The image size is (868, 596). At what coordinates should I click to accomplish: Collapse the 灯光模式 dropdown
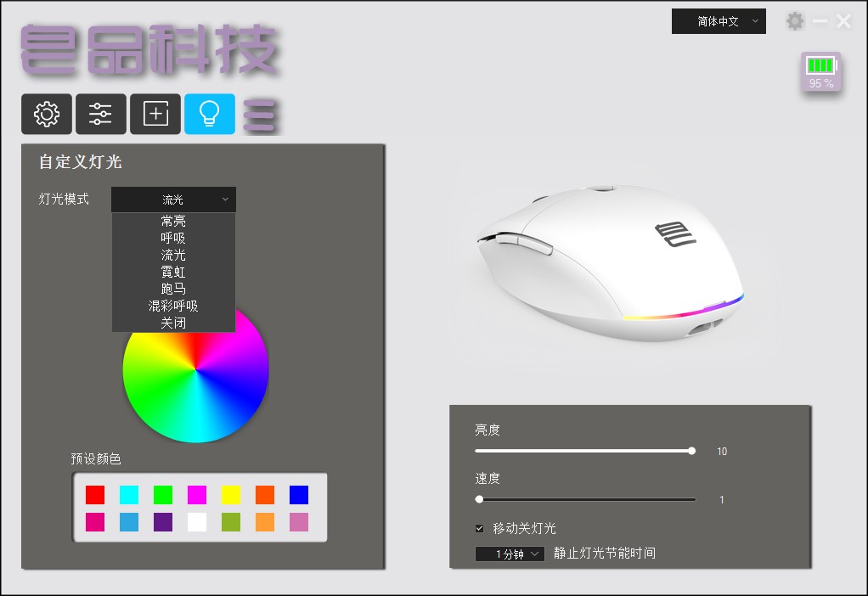click(x=173, y=200)
